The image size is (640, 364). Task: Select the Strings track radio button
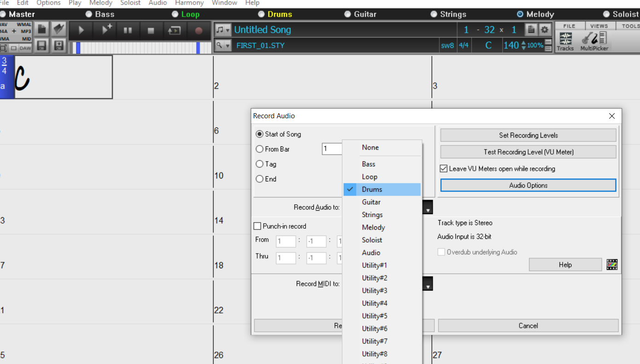[x=434, y=14]
